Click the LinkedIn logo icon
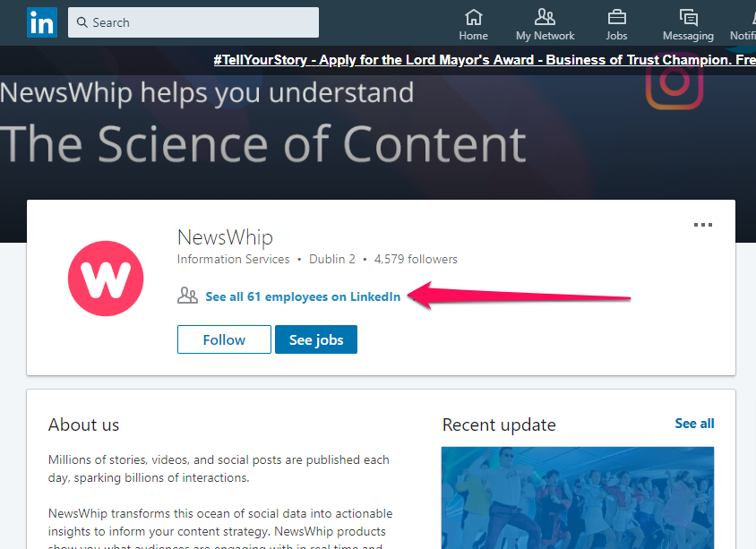The width and height of the screenshot is (756, 549). [x=42, y=22]
